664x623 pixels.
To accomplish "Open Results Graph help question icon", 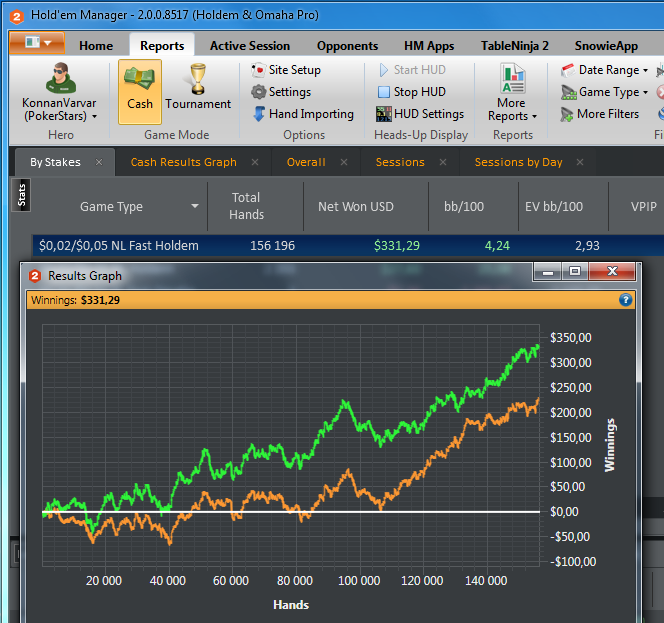I will point(625,300).
